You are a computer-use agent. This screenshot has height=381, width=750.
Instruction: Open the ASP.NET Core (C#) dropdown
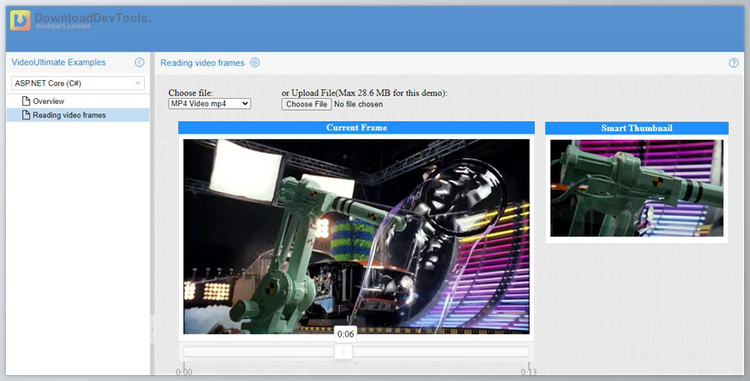click(x=78, y=83)
